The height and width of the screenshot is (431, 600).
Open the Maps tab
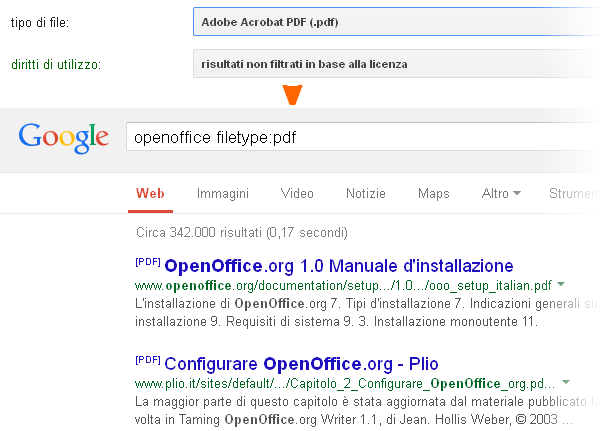[x=433, y=193]
